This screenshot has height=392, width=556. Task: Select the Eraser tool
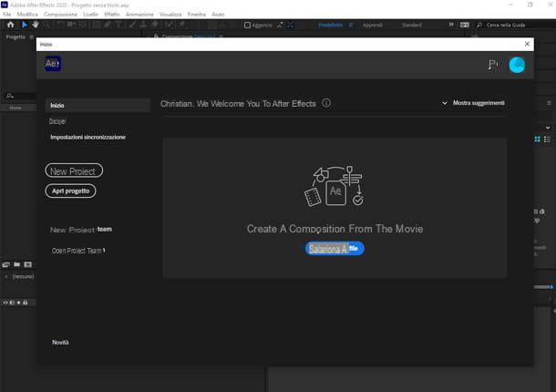(x=155, y=25)
